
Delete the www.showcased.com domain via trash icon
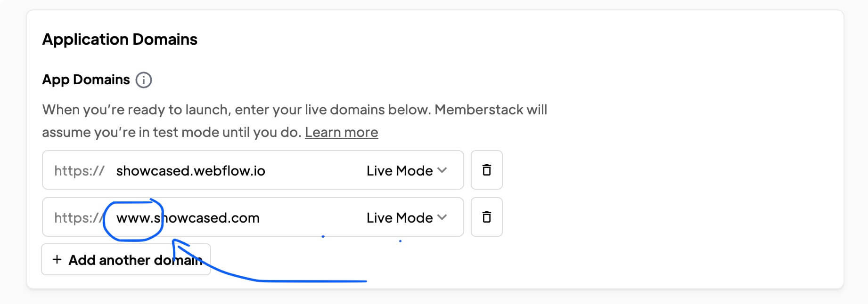(487, 217)
